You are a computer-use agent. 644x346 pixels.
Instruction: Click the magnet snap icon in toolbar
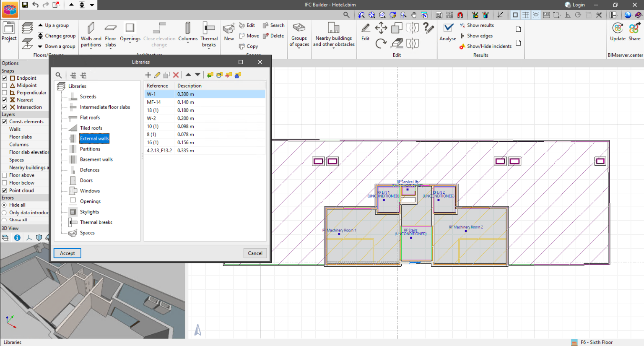[x=460, y=15]
